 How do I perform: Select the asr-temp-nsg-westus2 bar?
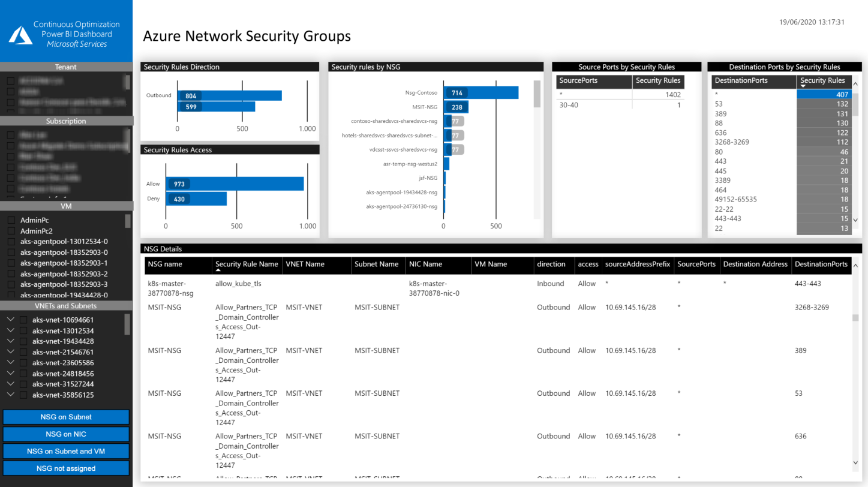(446, 164)
